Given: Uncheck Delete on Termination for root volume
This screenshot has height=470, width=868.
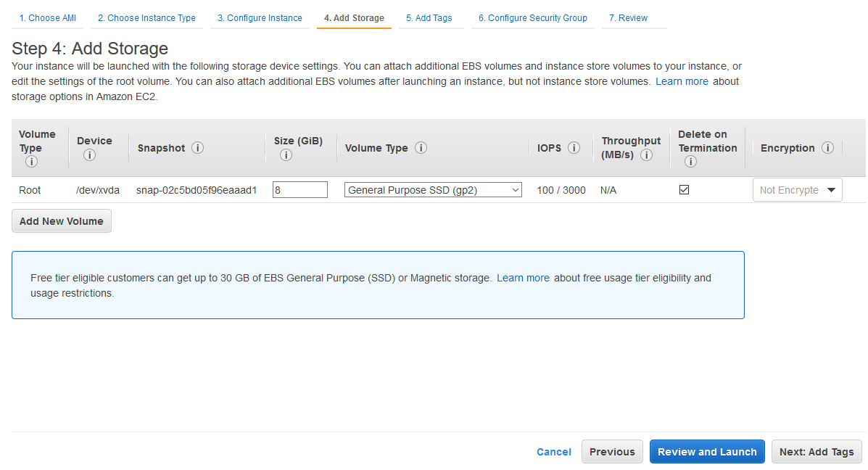Looking at the screenshot, I should [685, 190].
